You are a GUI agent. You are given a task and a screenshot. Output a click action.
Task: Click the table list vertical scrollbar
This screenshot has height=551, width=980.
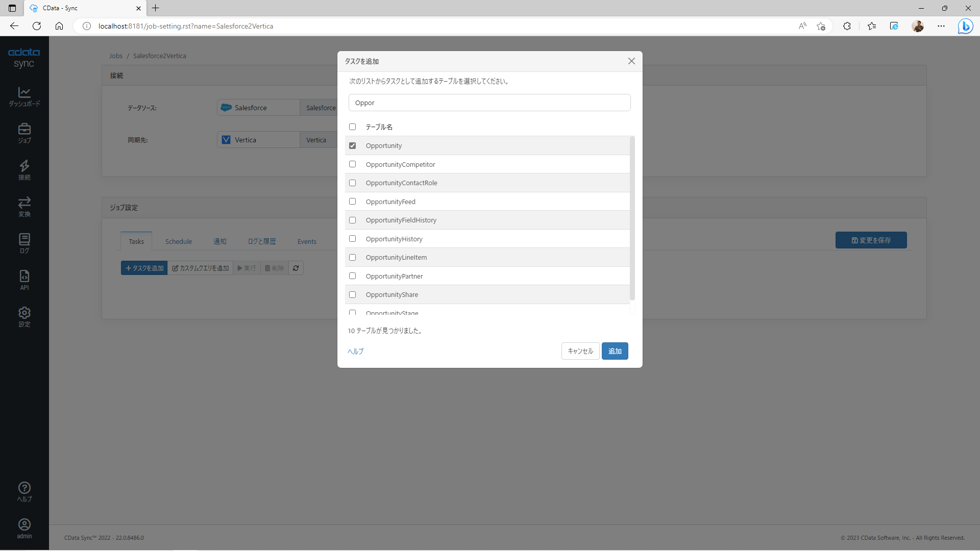(632, 219)
